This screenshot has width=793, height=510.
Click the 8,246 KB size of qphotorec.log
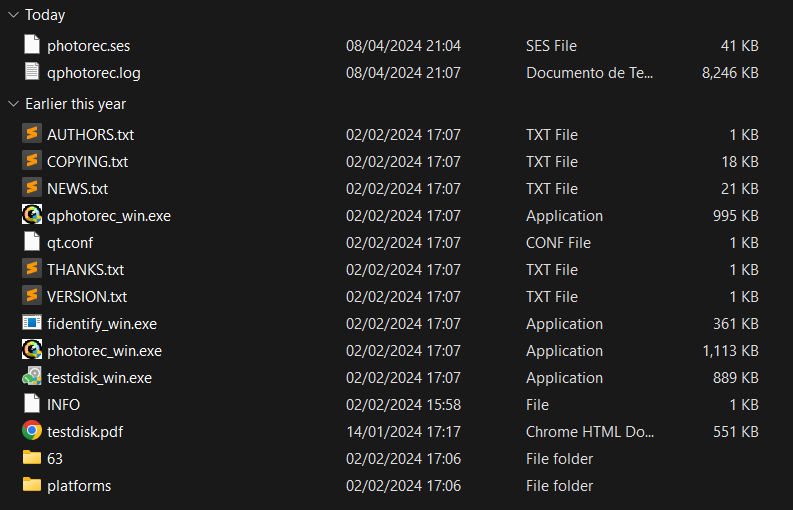point(730,73)
